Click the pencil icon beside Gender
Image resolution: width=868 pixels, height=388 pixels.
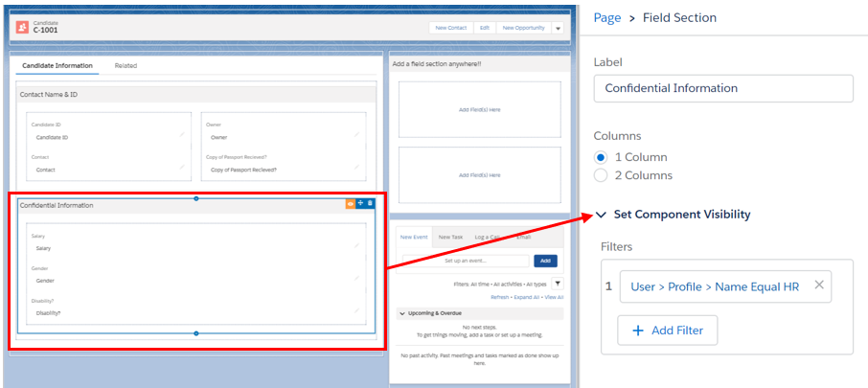point(355,279)
